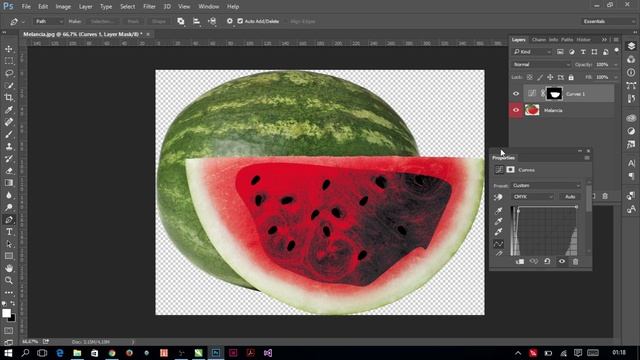Open the path arrangement options
This screenshot has width=640, height=360.
[x=212, y=21]
